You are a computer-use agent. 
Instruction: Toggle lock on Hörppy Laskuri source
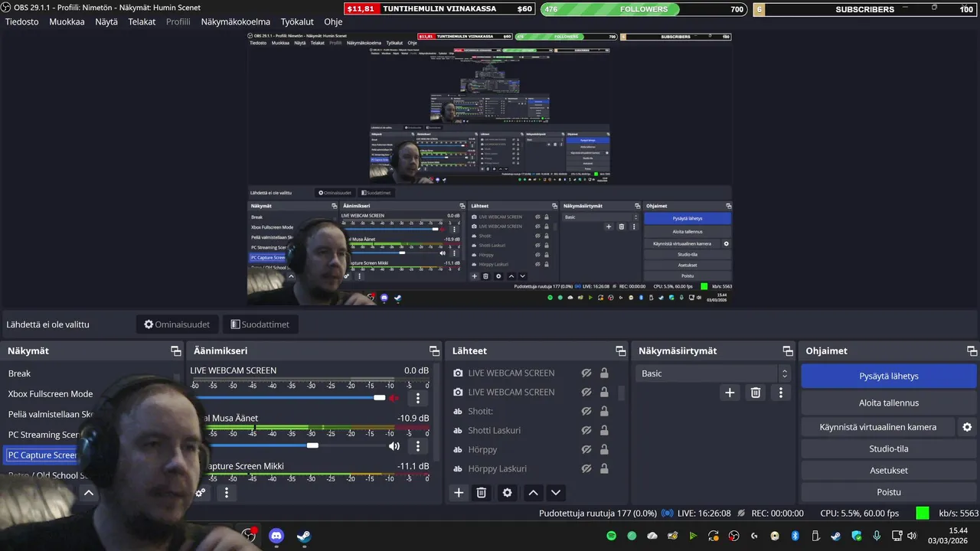[604, 468]
